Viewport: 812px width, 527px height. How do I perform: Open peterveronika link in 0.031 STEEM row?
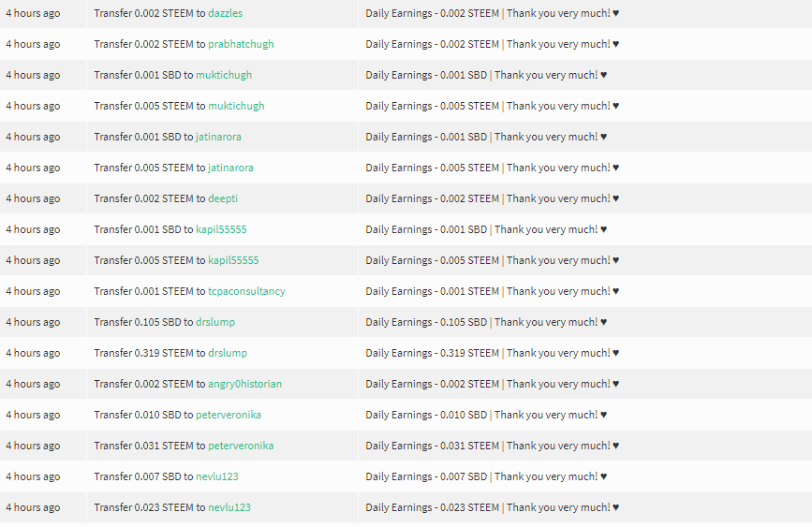(x=241, y=446)
